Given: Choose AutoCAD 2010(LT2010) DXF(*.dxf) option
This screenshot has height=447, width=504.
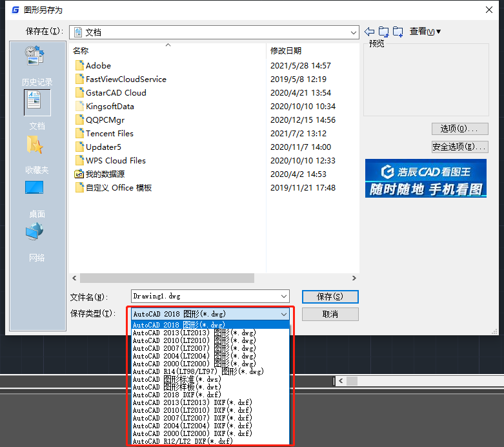Looking at the screenshot, I should coord(210,410).
